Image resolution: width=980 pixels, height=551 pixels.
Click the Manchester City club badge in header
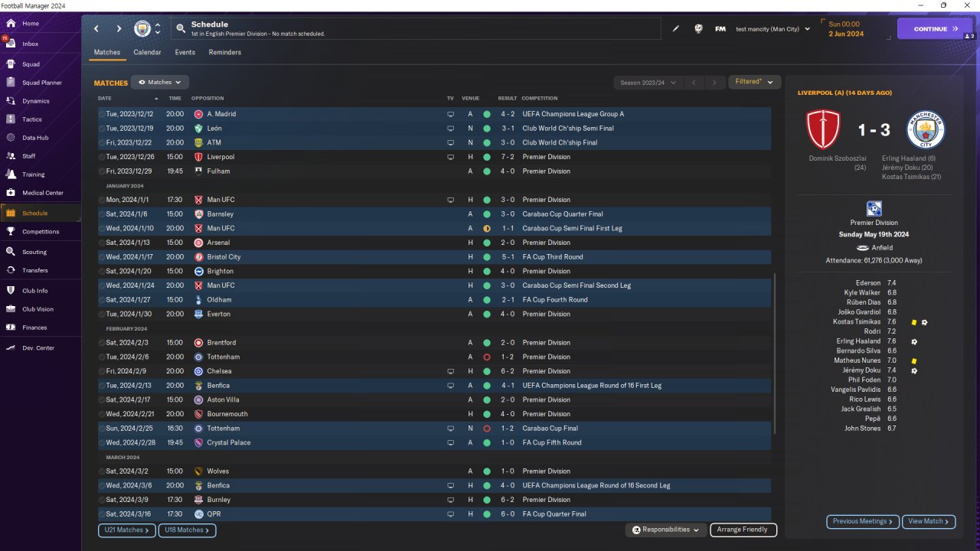(x=142, y=29)
